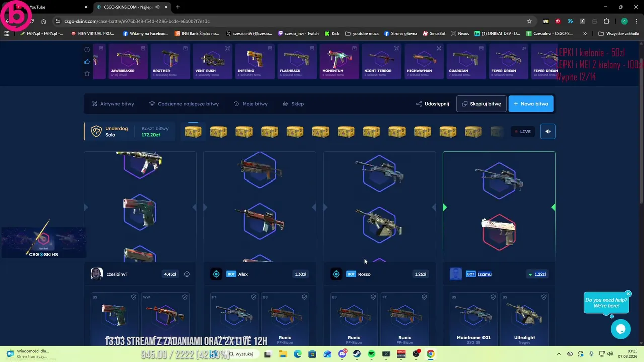The width and height of the screenshot is (644, 362).
Task: Go to Codzienne najlepsze bitwy tab
Action: [184, 104]
